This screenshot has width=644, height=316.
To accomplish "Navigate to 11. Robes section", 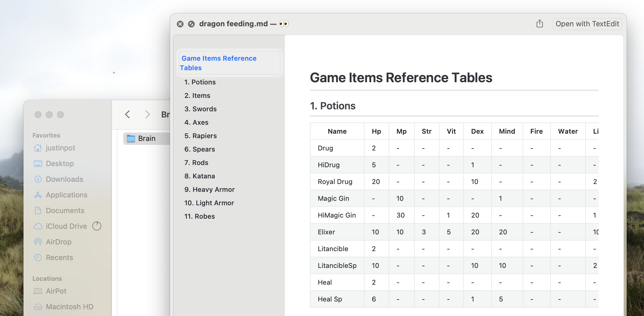I will pos(199,216).
